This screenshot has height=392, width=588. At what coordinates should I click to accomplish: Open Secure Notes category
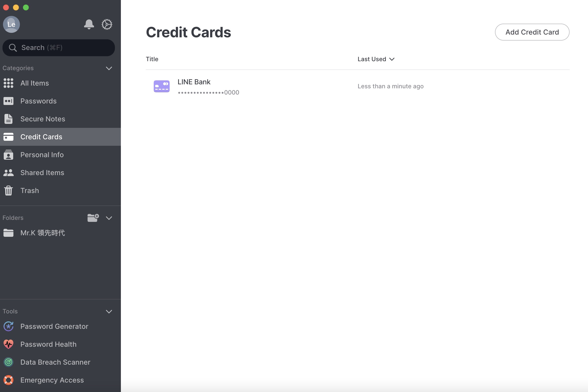click(x=60, y=119)
